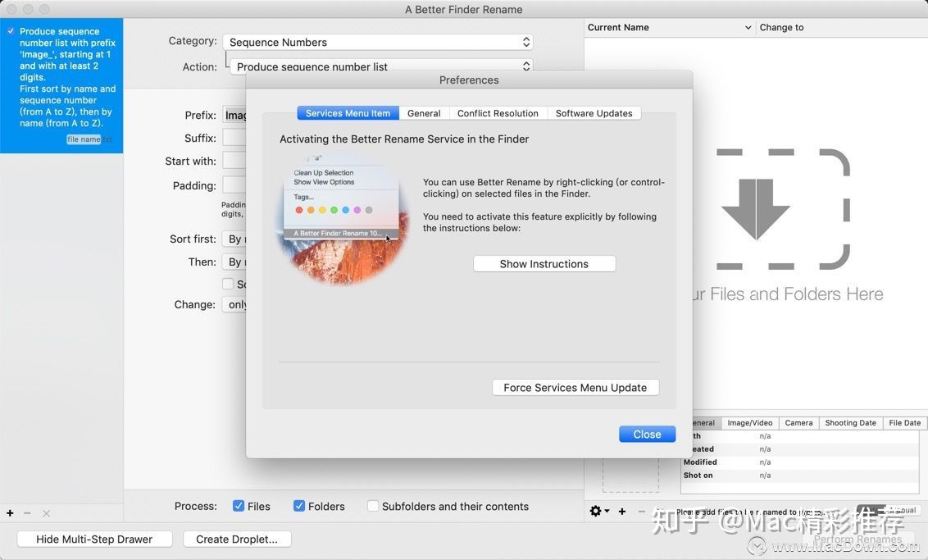Open the Sort first dropdown
This screenshot has height=560, width=928.
234,239
